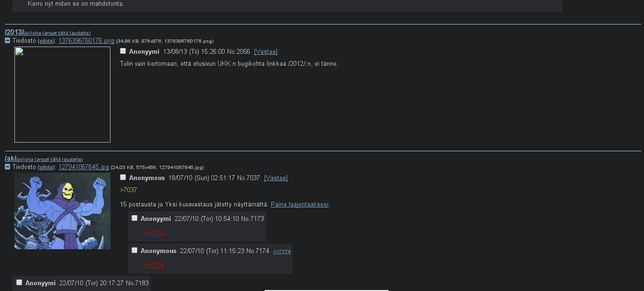Expand omitted posts with "Paina laajentaaksesi"
Viewport: 644px width, 291px height.
tap(300, 205)
